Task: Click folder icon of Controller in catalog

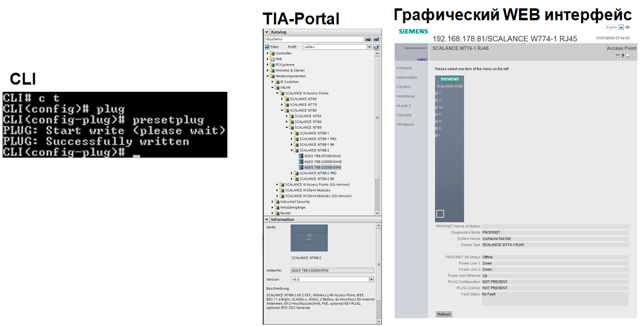Action: [x=273, y=54]
